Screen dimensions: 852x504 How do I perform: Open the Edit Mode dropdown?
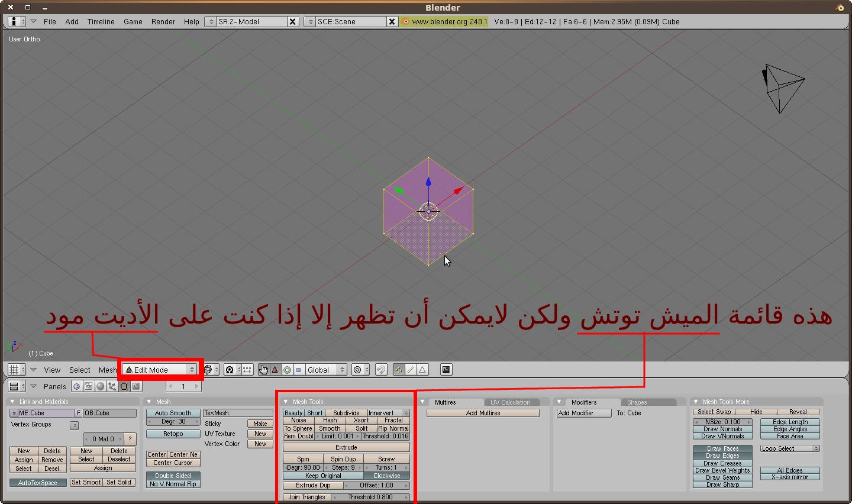pyautogui.click(x=159, y=370)
